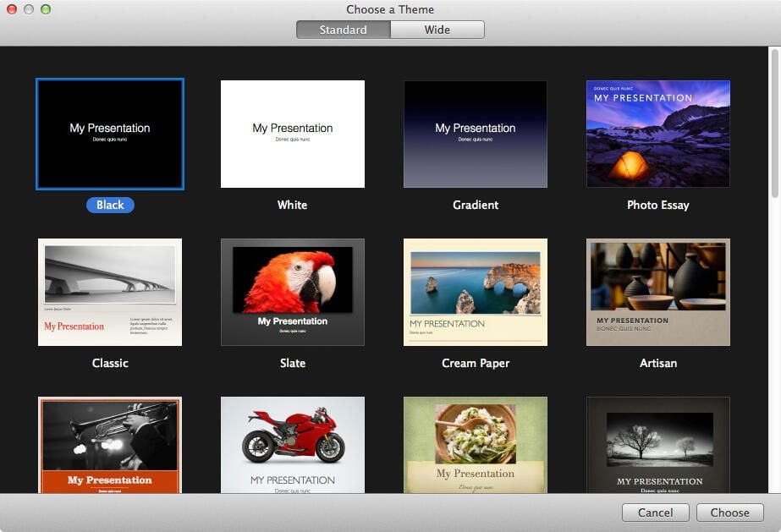Pick the Artisan theme with pottery

[x=658, y=292]
